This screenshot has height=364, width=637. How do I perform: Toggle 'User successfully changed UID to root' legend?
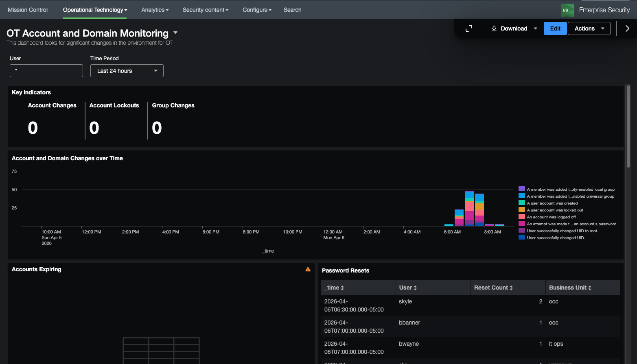(x=562, y=231)
